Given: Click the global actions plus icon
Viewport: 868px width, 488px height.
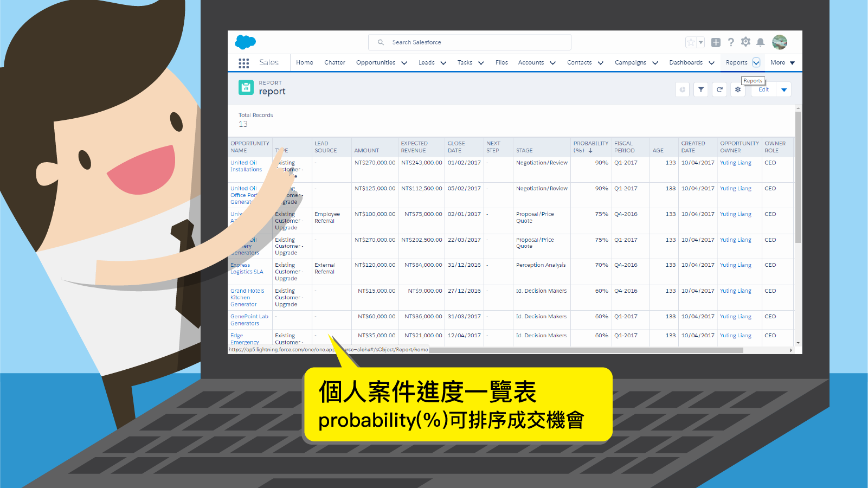Looking at the screenshot, I should coord(716,42).
